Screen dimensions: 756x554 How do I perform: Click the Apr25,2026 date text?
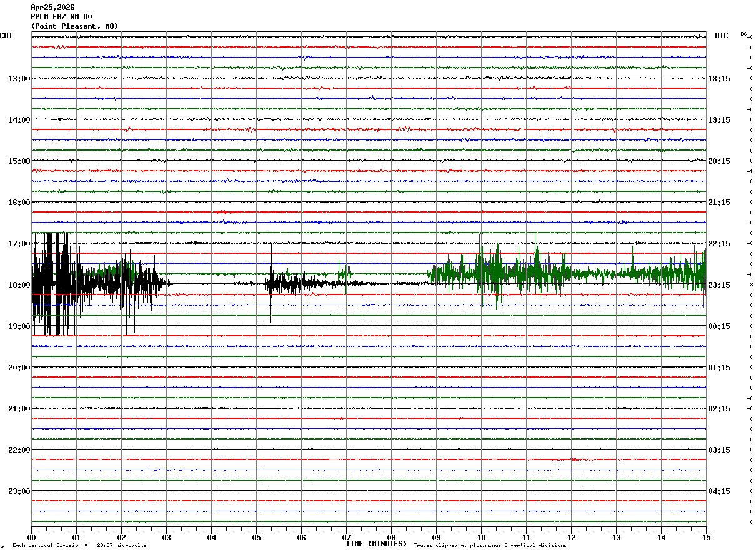[x=52, y=8]
